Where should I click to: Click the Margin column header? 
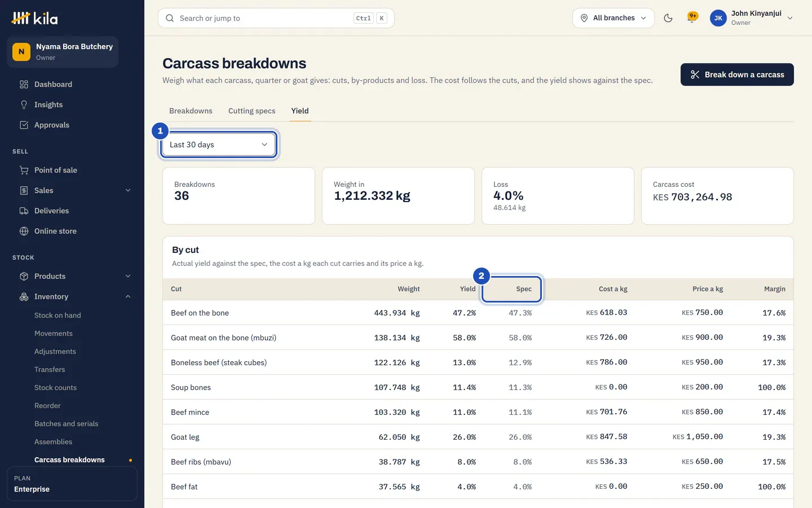(x=775, y=289)
